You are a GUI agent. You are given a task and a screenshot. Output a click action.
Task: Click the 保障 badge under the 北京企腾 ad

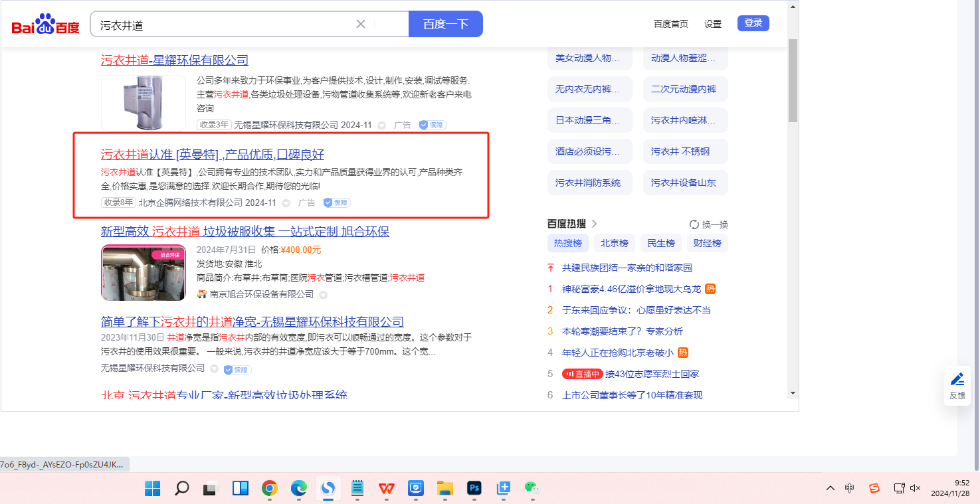coord(338,203)
